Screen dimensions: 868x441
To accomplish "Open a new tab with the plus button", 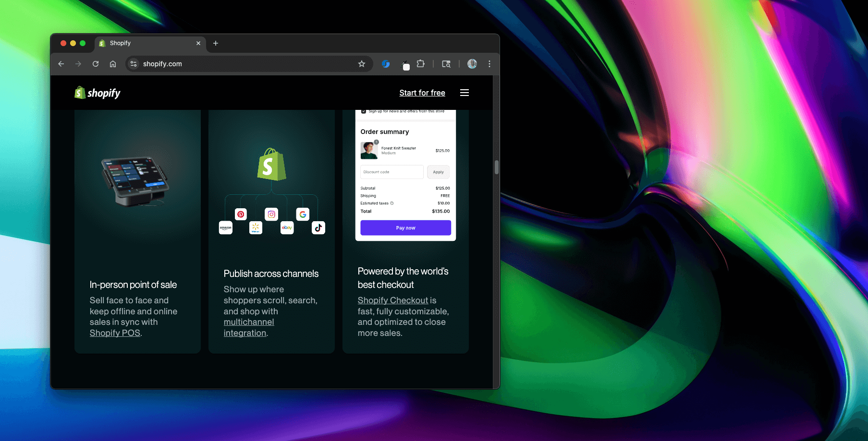I will click(216, 43).
